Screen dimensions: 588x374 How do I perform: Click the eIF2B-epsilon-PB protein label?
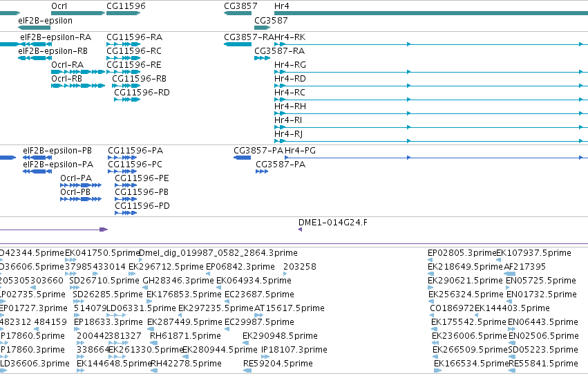[57, 151]
